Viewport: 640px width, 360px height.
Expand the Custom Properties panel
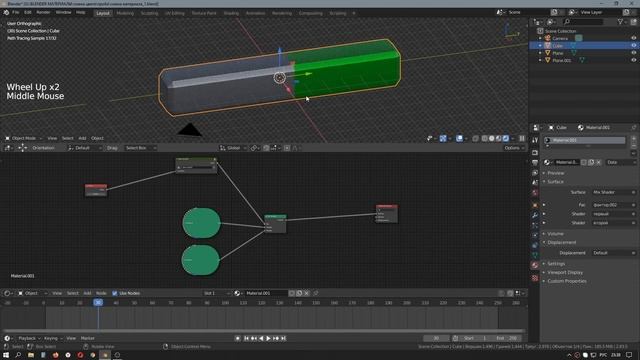pyautogui.click(x=566, y=281)
